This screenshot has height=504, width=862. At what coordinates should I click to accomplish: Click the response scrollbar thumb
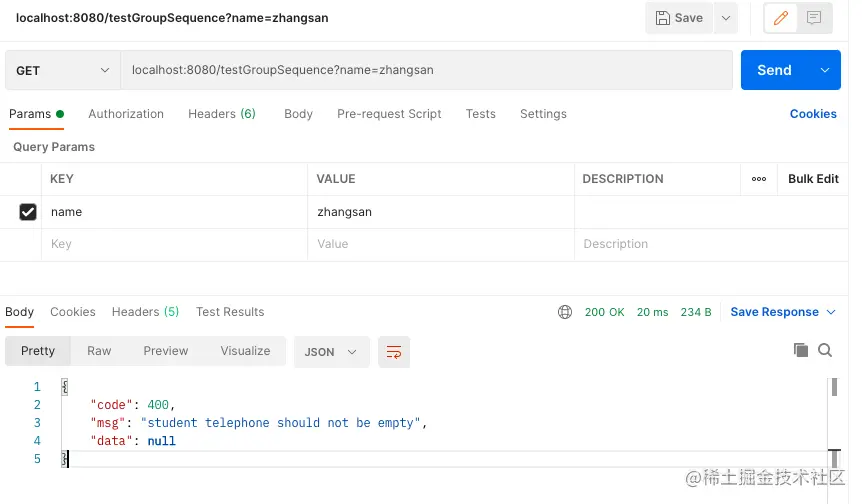click(834, 387)
